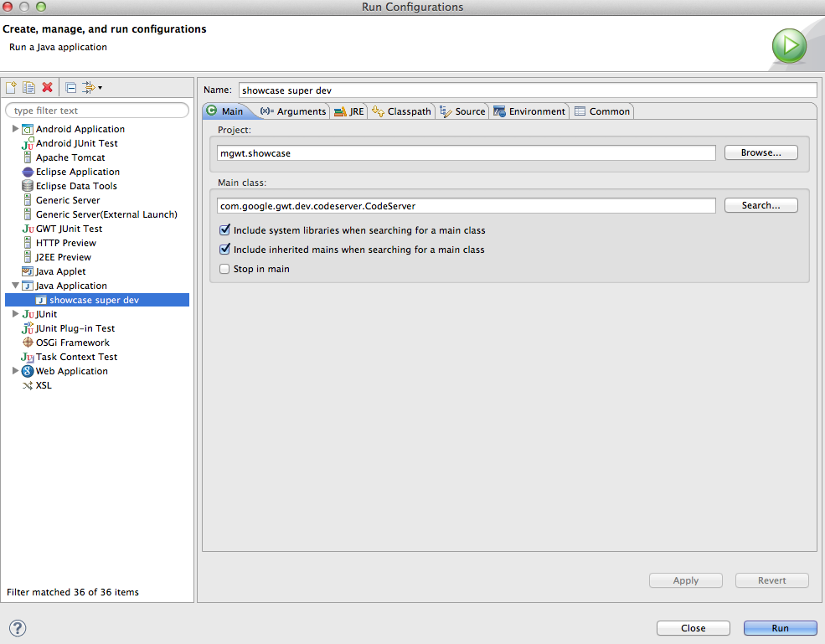Click the XSL icon
825x644 pixels.
(28, 386)
